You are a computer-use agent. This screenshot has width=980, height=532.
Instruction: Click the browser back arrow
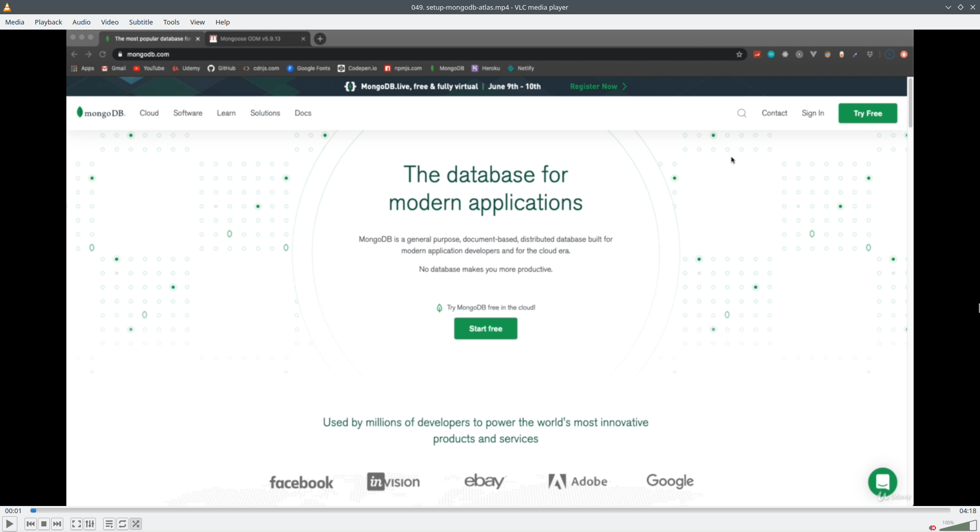(75, 54)
